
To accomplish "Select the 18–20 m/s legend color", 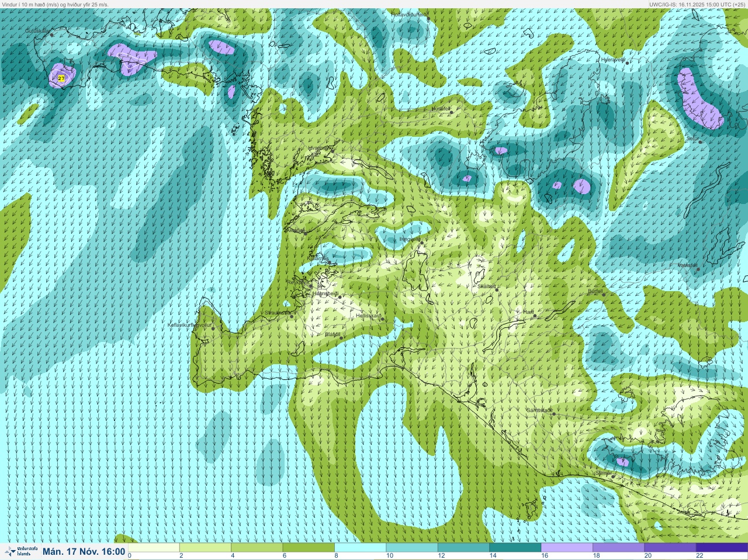I will [x=618, y=548].
